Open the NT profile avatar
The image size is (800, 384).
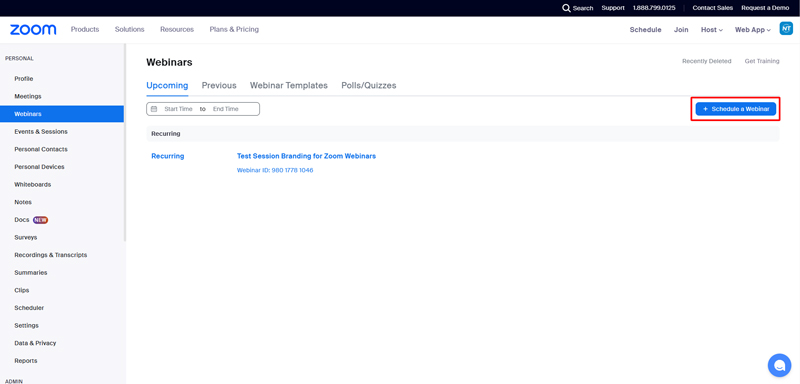tap(786, 29)
